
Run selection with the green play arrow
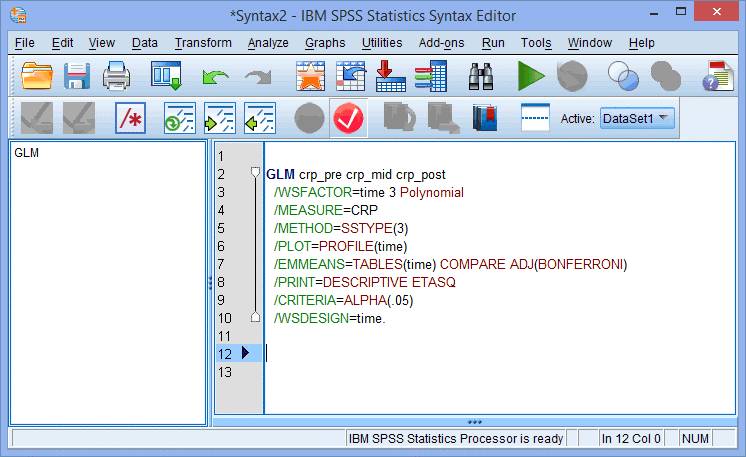coord(530,76)
